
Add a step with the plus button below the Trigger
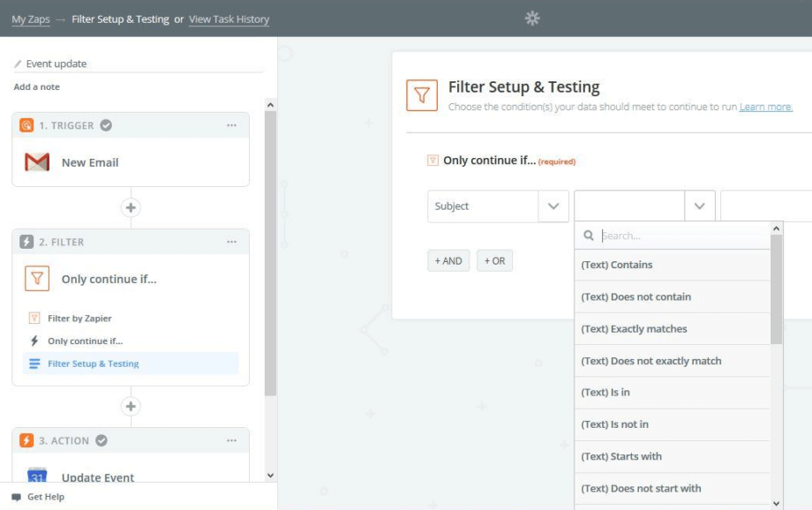[131, 206]
